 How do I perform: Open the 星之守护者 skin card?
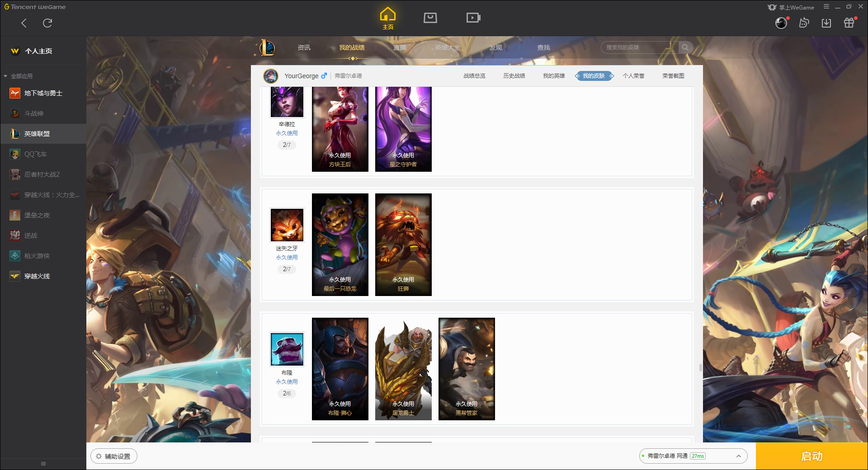(x=403, y=129)
